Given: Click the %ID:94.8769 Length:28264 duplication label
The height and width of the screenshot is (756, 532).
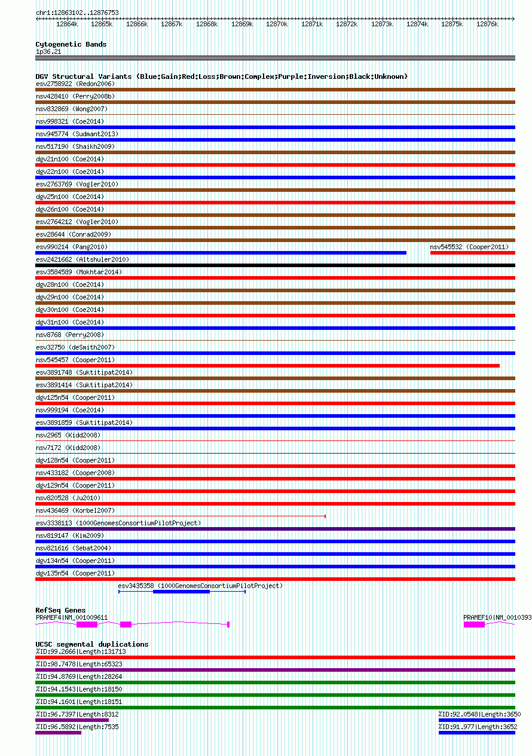Looking at the screenshot, I should click(x=79, y=677).
